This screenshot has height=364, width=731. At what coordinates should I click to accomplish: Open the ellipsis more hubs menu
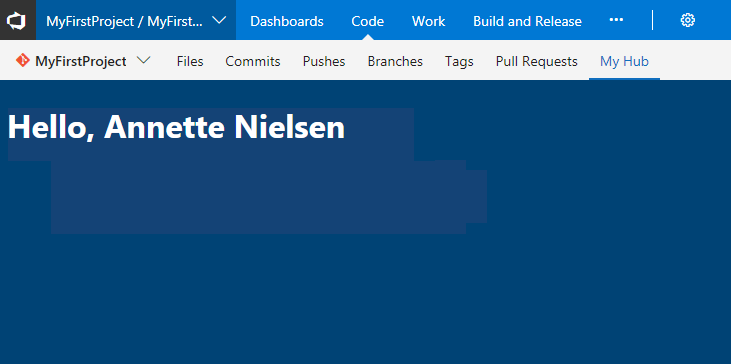point(616,20)
